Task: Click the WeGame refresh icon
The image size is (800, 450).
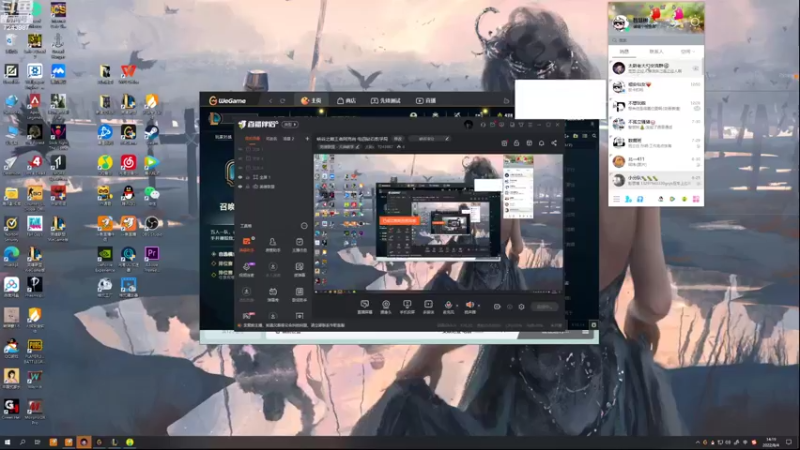Action: (283, 101)
